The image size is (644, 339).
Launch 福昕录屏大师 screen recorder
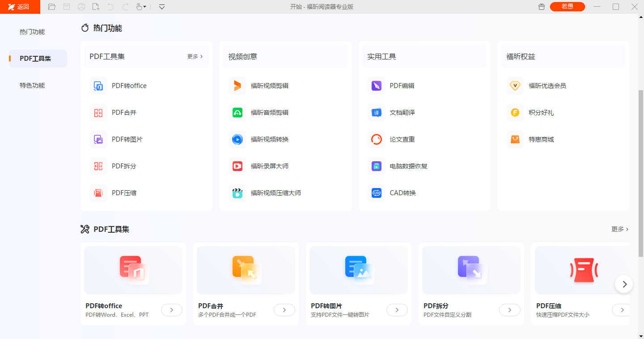tap(269, 166)
